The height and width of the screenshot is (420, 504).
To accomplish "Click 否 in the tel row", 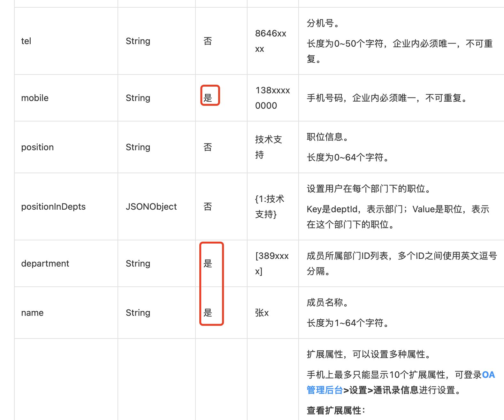I will coord(208,41).
